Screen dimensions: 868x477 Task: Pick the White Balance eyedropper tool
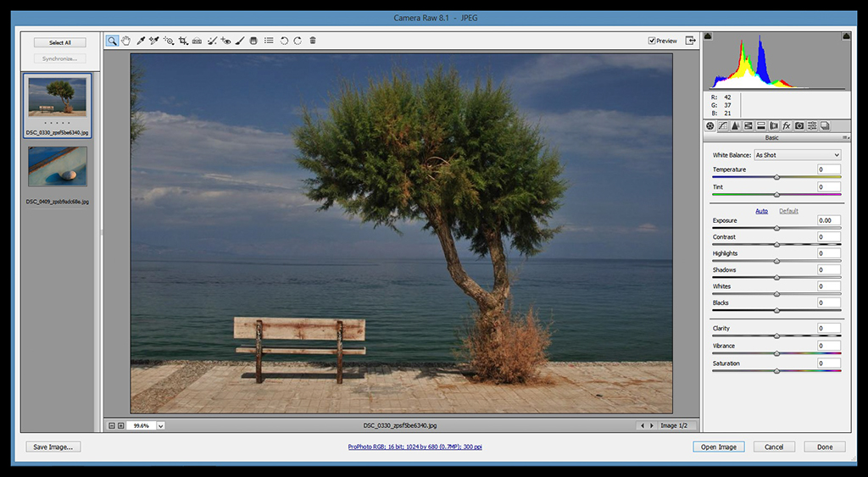pos(141,41)
